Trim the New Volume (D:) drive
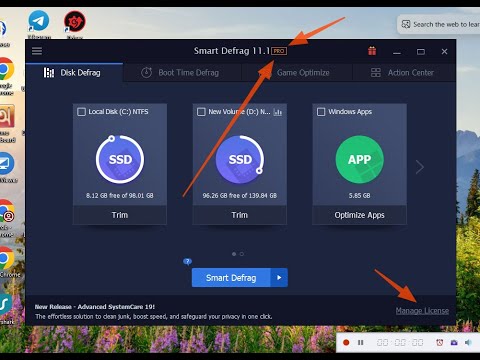Viewport: 480px width, 360px height. click(240, 215)
